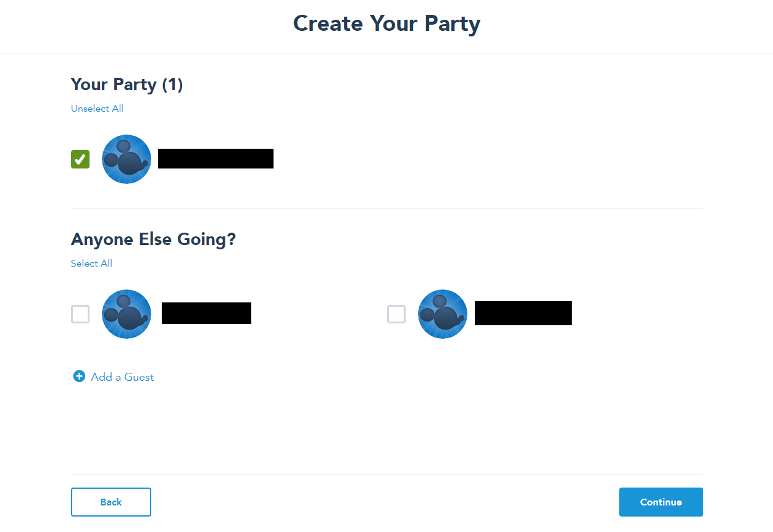
Task: Click the right guest's redacted name
Action: tap(523, 314)
